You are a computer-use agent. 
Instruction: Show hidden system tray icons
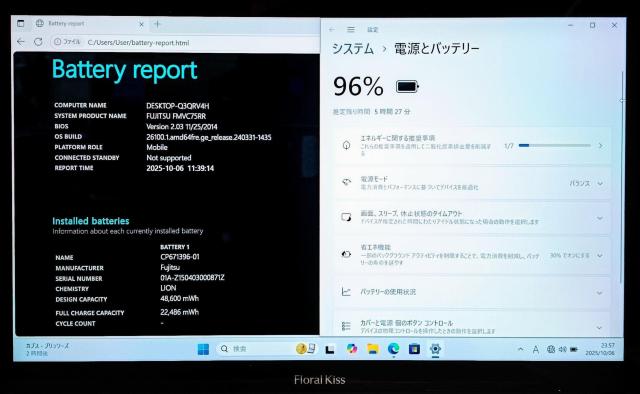click(x=520, y=349)
